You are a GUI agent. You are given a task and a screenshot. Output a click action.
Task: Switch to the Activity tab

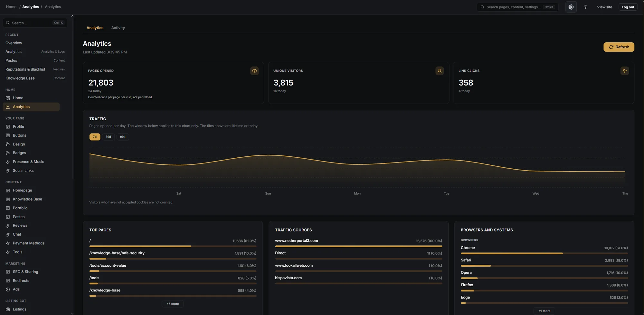tap(118, 28)
